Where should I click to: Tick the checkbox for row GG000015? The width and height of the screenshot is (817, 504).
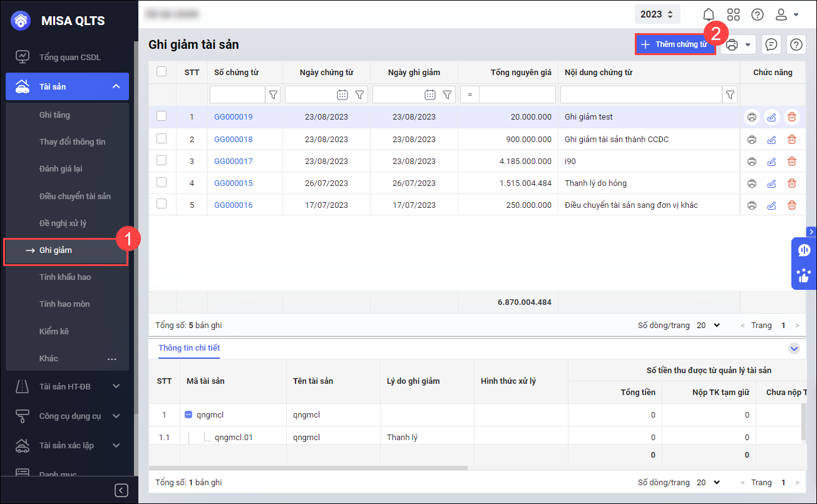162,183
